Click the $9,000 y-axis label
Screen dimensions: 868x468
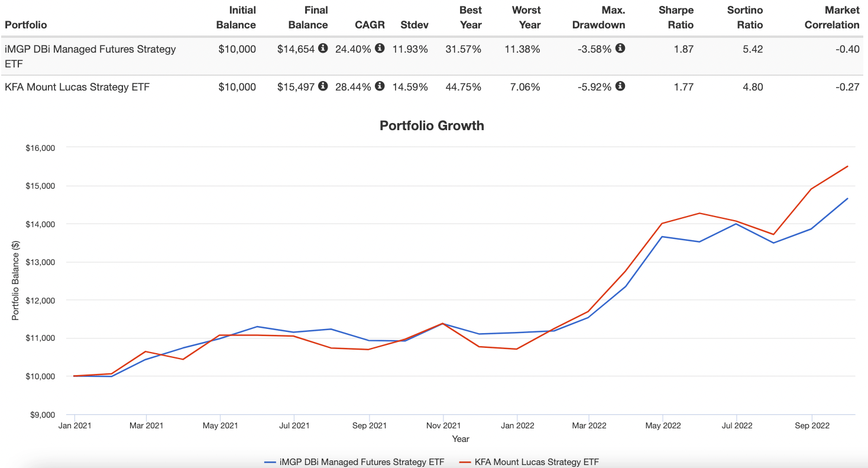(x=42, y=415)
